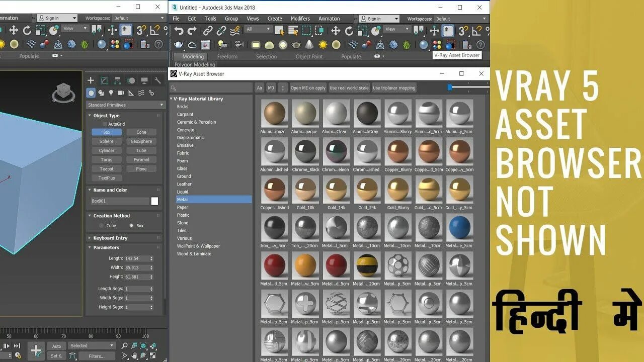Click the V-Ray sun icon in the V-Ray toolbar
The height and width of the screenshot is (362, 644).
click(x=323, y=45)
